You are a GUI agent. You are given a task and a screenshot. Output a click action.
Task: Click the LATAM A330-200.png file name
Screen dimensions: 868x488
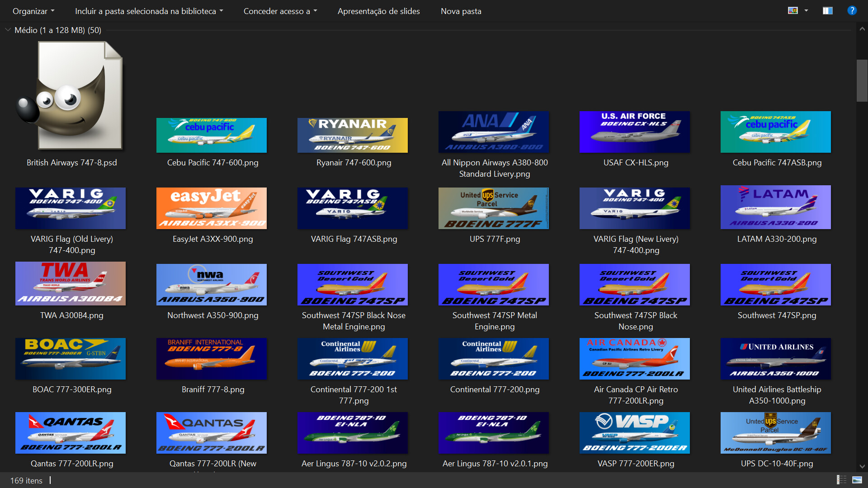coord(777,239)
